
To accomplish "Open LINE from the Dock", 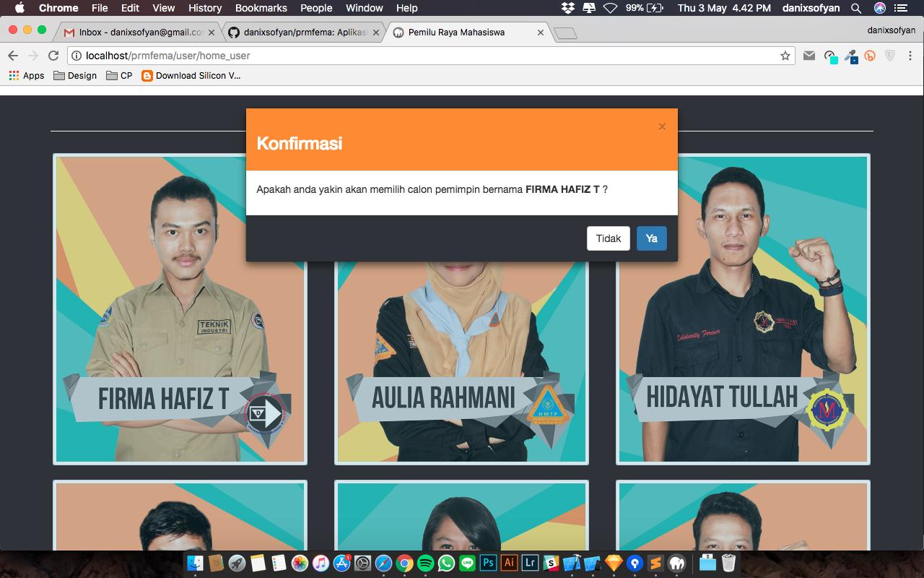I will click(468, 563).
